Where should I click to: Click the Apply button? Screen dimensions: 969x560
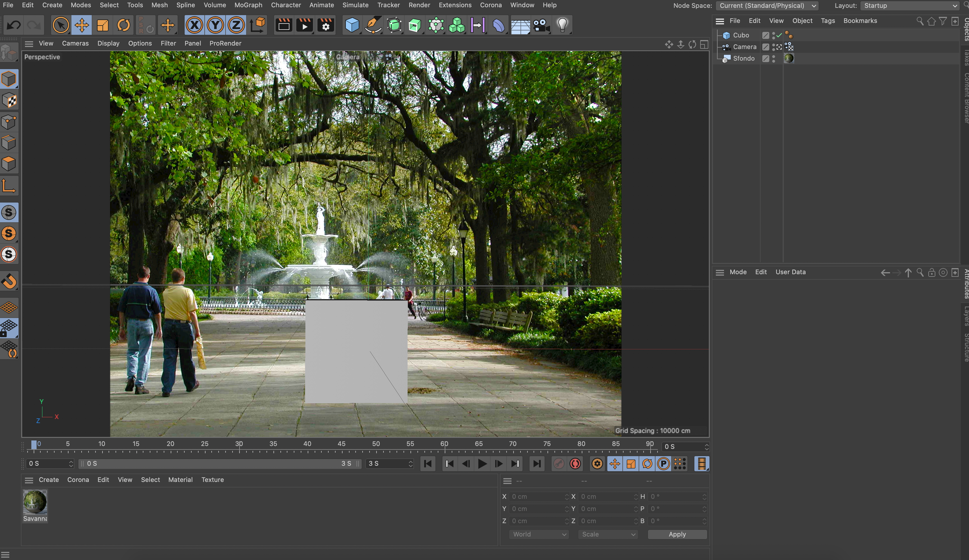pyautogui.click(x=677, y=534)
